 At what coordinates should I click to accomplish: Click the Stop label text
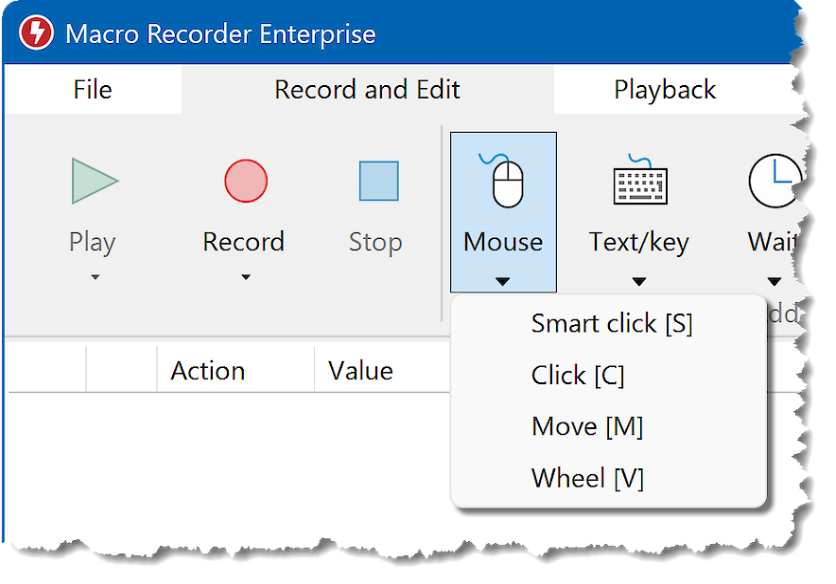(x=375, y=243)
